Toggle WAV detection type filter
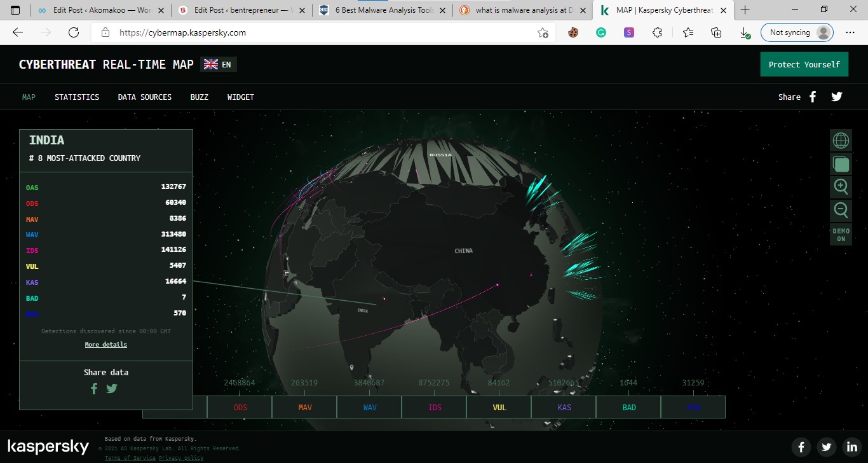Viewport: 868px width, 463px height. [370, 407]
